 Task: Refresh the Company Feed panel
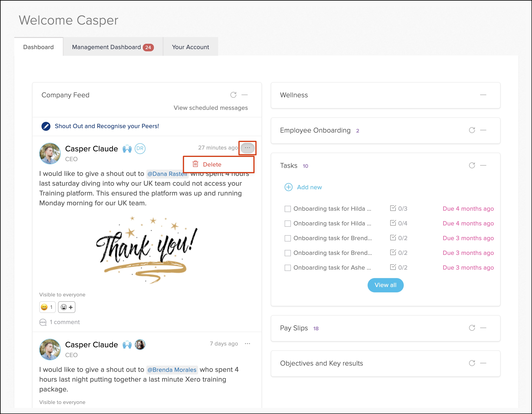233,95
